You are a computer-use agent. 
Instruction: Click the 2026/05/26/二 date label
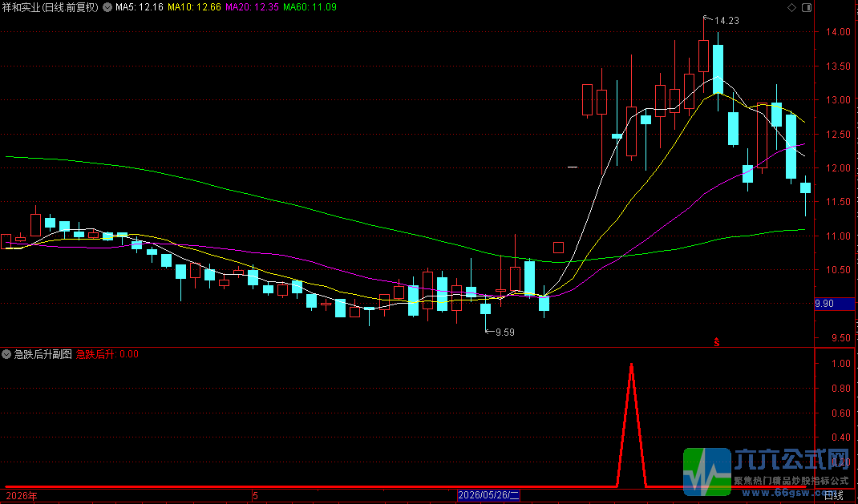point(488,495)
